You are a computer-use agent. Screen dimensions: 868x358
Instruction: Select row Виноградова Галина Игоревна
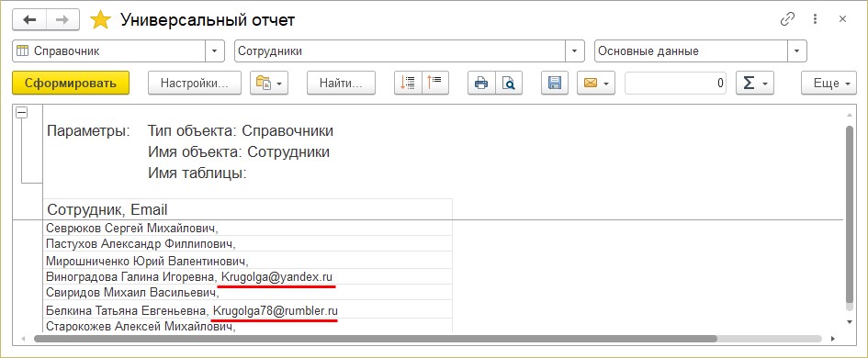[247, 276]
